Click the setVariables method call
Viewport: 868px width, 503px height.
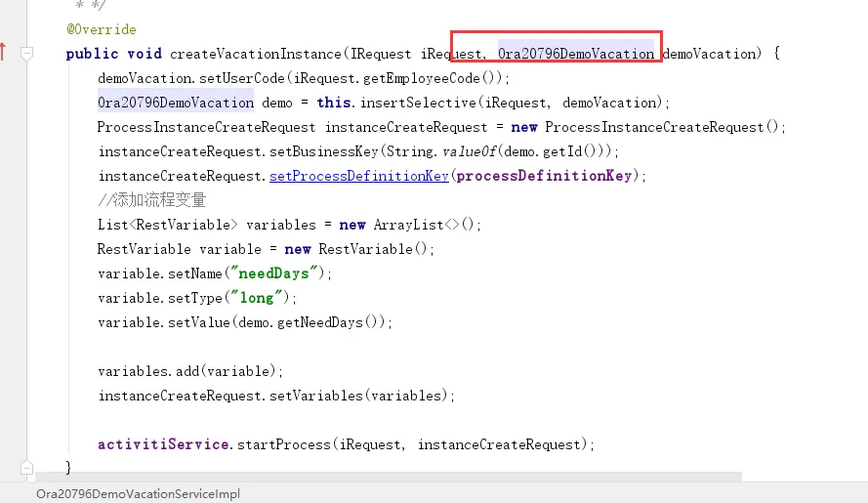click(x=316, y=396)
